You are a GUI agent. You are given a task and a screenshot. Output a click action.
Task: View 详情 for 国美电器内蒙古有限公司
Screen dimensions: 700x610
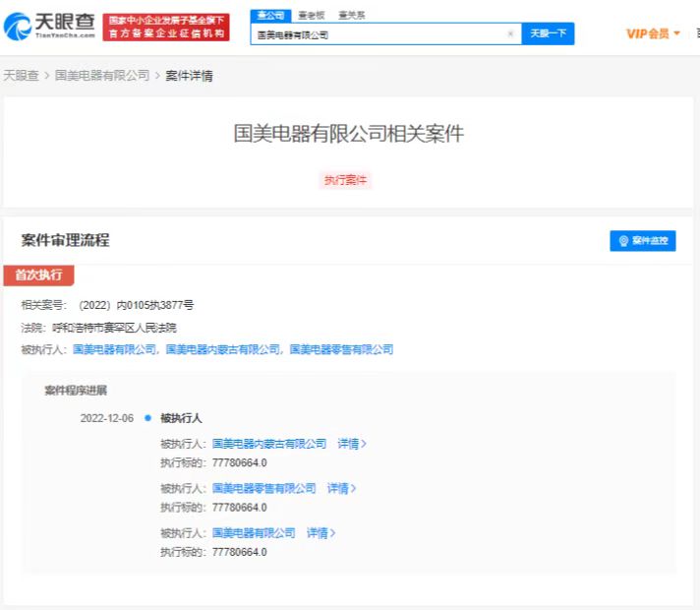click(352, 444)
